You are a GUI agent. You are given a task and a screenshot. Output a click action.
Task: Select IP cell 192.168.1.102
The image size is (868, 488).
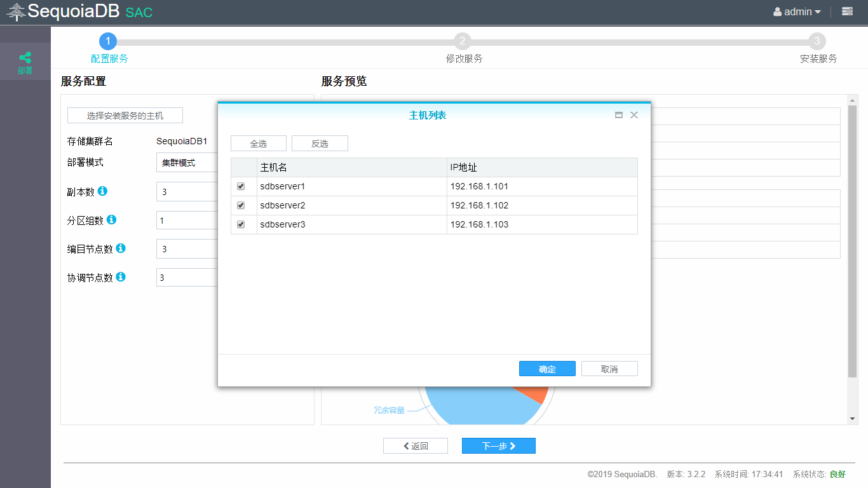click(542, 205)
